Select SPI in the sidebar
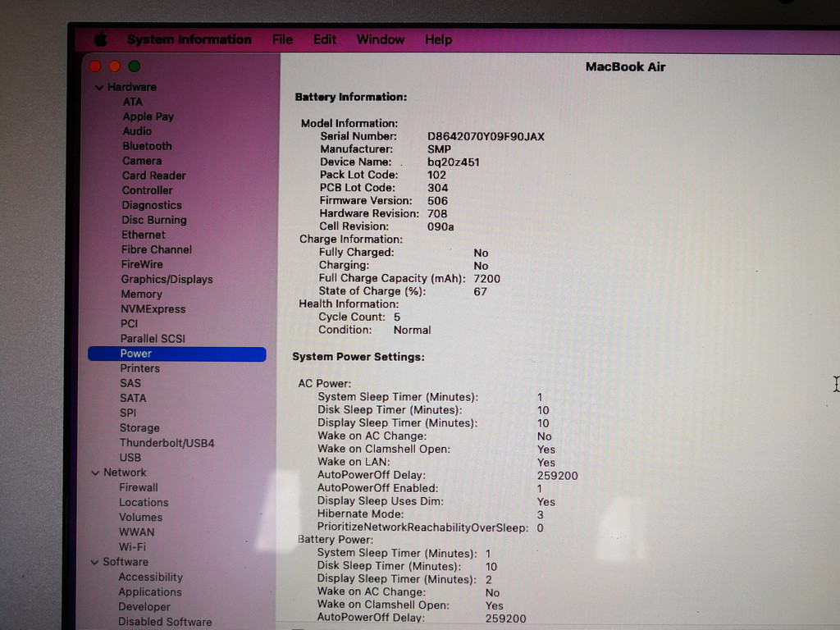This screenshot has height=630, width=840. (128, 413)
